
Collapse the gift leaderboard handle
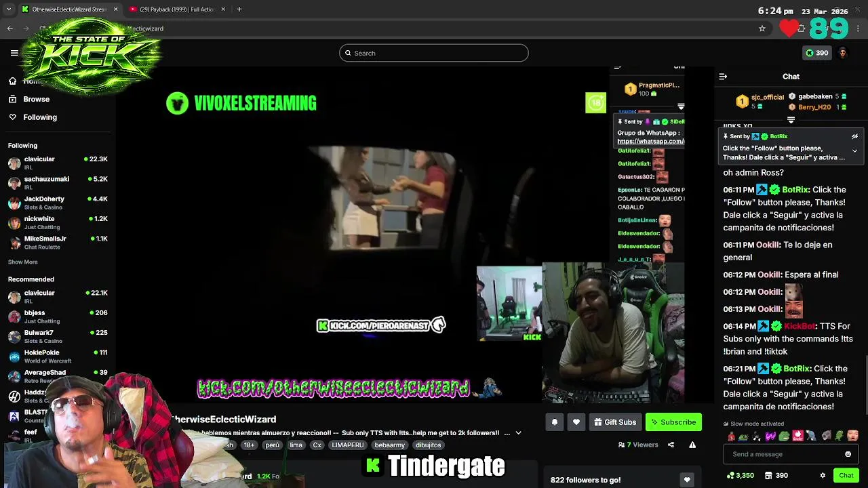coord(791,120)
